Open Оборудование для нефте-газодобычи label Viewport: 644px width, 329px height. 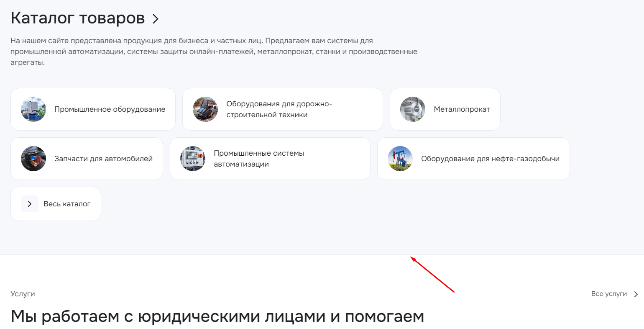coord(490,159)
